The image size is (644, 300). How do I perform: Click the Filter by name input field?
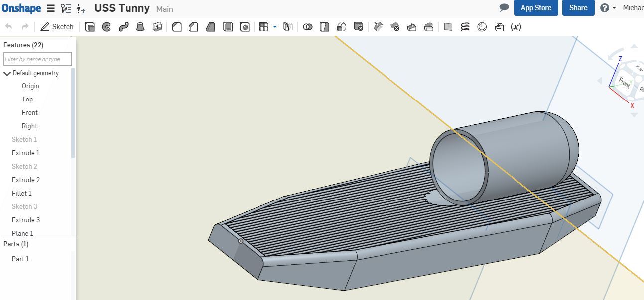(x=37, y=59)
